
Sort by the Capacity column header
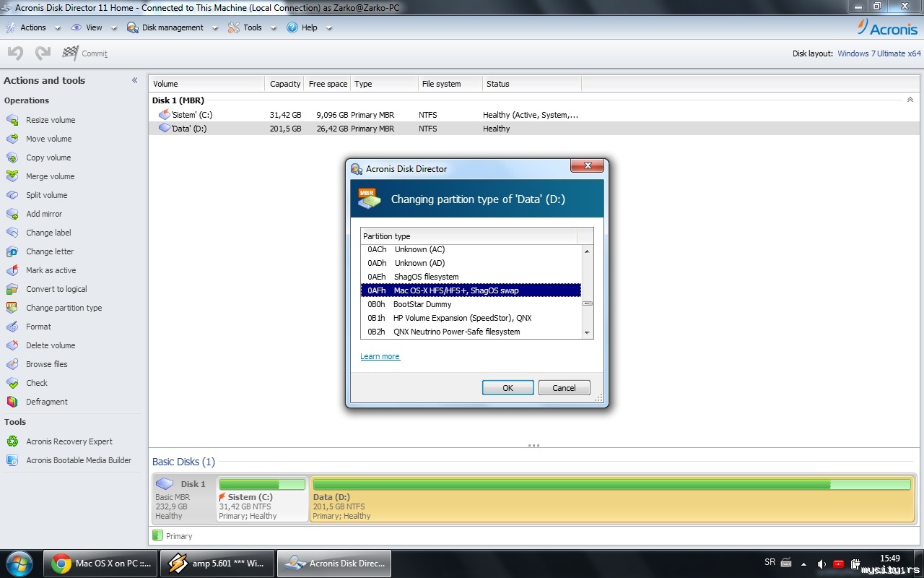coord(284,84)
